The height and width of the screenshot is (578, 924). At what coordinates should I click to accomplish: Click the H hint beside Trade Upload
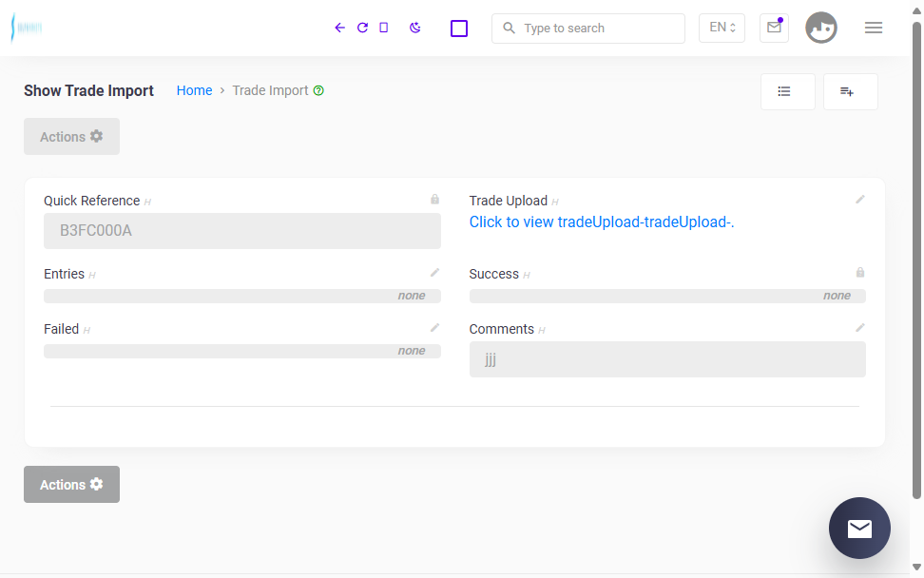[x=555, y=202]
